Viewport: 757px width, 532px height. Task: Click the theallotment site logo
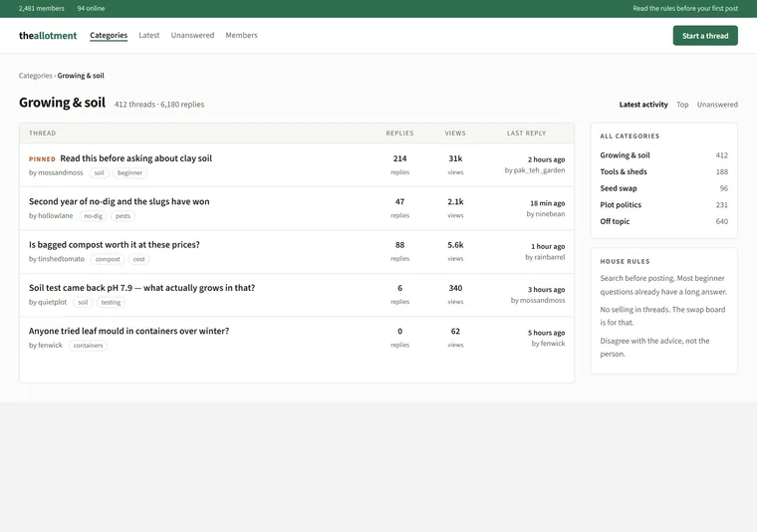48,35
